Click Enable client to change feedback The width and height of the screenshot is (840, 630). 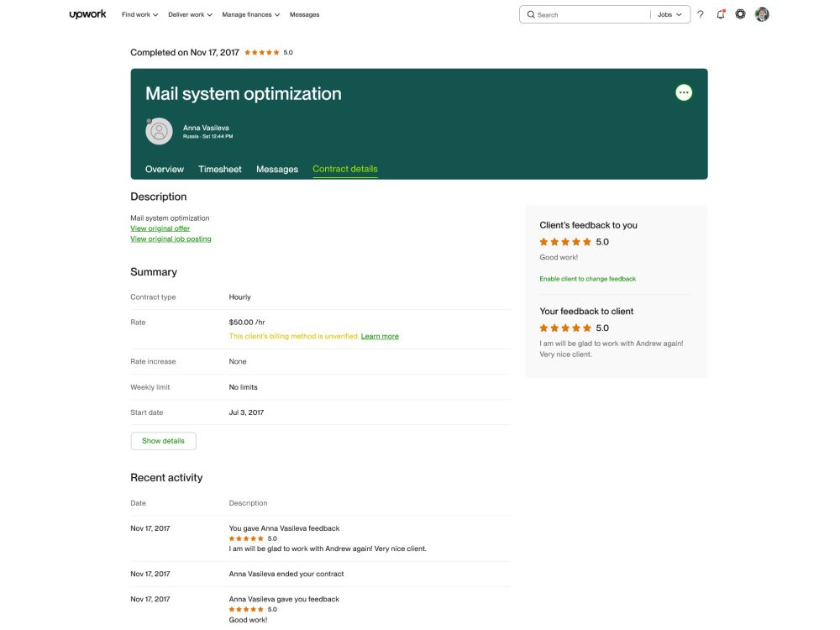pos(588,279)
